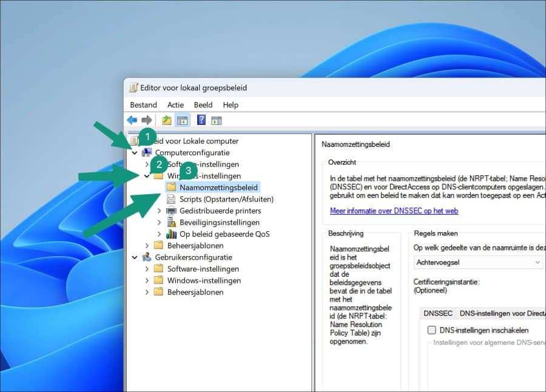Collapse the Gebruikersconfiguratie node
The image size is (546, 392).
135,257
